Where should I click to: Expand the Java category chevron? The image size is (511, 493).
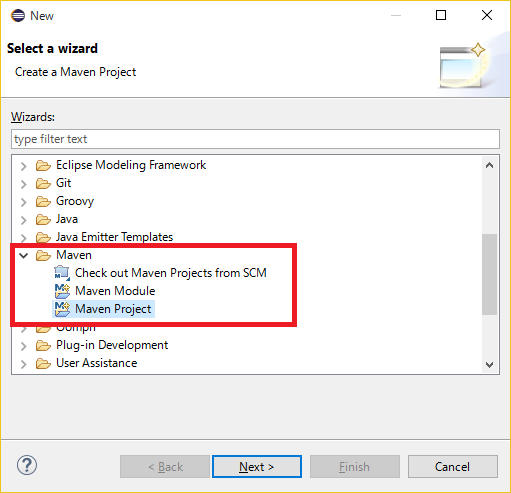[24, 220]
